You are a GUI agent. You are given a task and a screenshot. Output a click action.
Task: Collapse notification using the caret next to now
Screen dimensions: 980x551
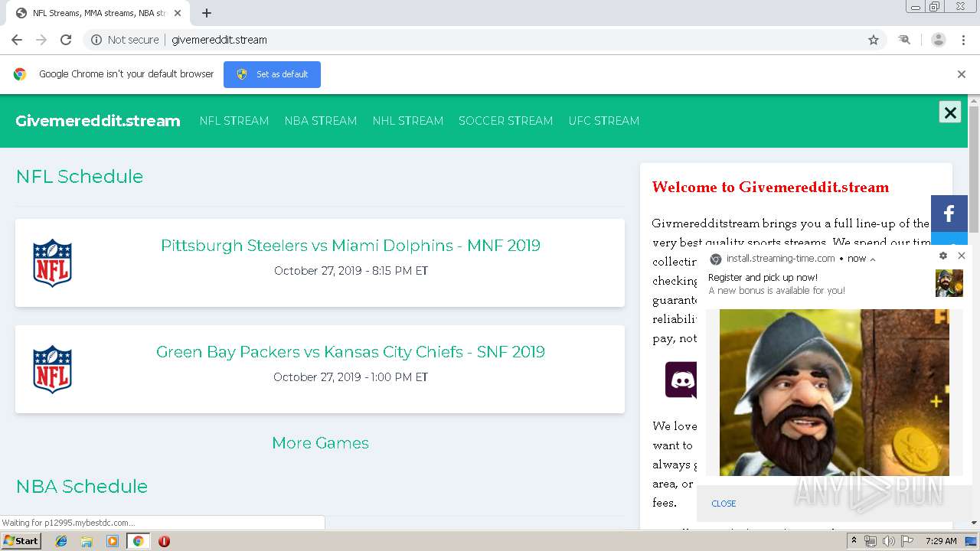[x=872, y=259]
